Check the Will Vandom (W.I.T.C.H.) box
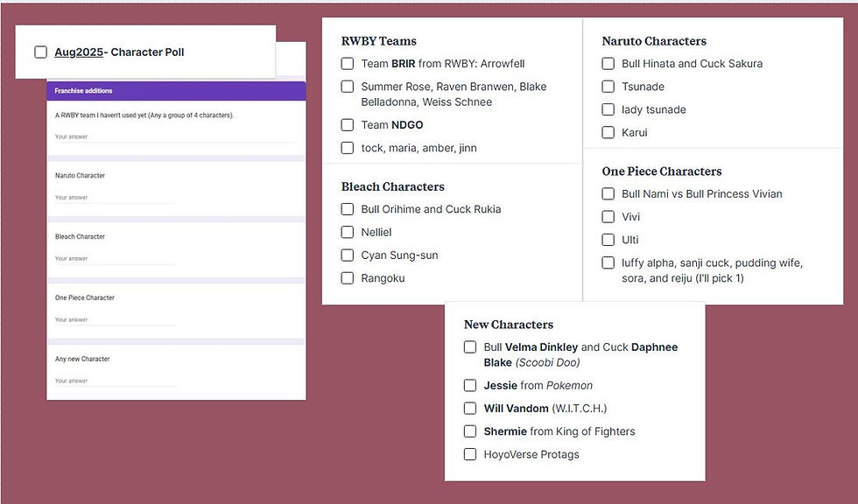 click(470, 409)
